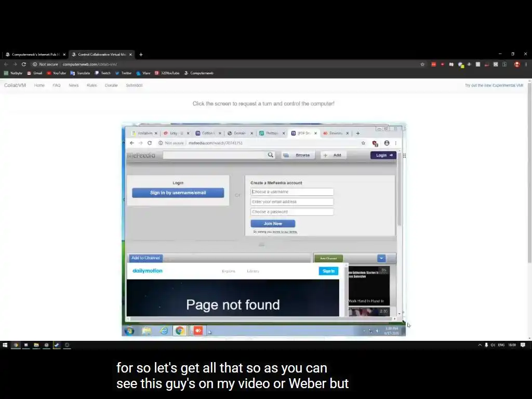Go back in the VM's Chrome browser
The height and width of the screenshot is (399, 532).
pos(132,143)
